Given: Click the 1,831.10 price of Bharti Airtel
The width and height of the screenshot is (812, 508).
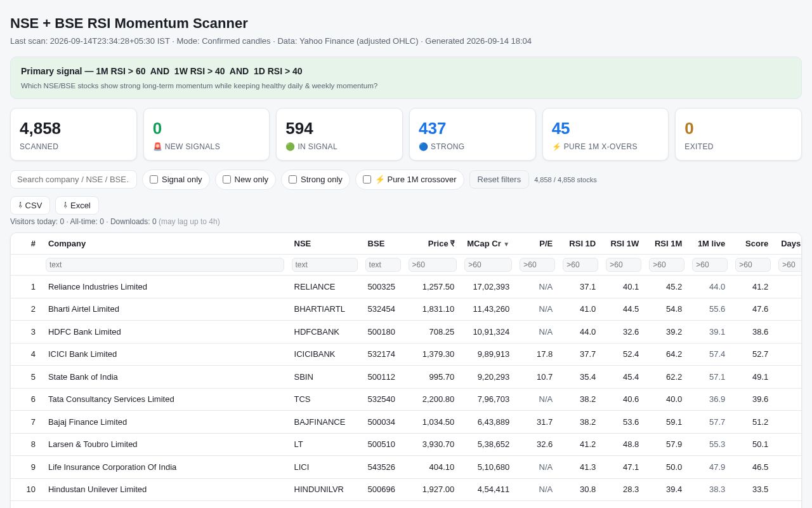Looking at the screenshot, I should click(438, 309).
